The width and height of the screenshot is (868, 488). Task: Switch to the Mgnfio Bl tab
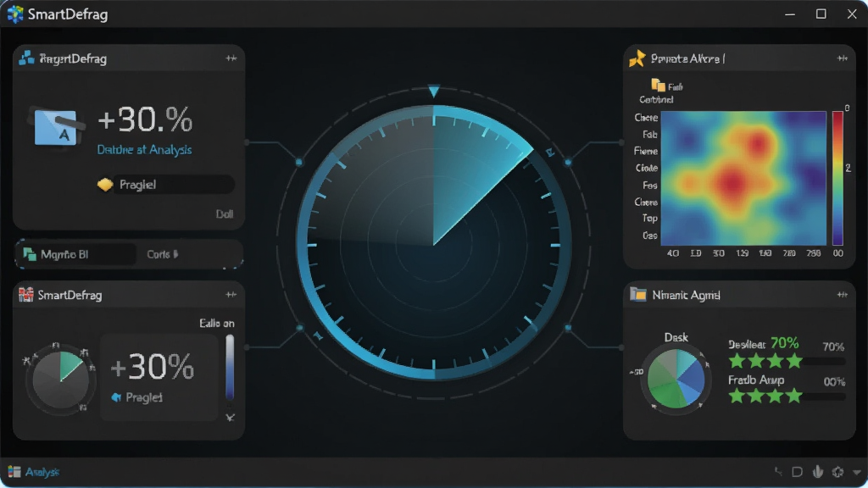point(76,254)
